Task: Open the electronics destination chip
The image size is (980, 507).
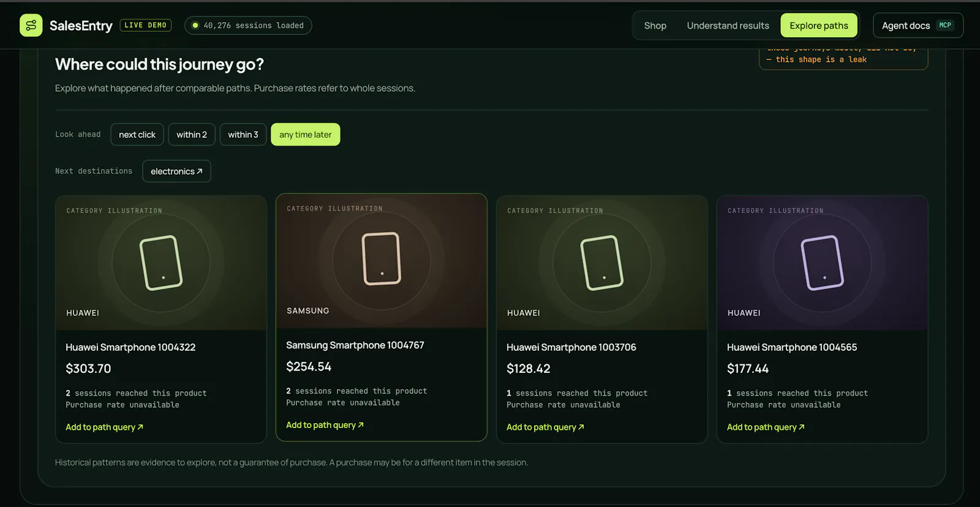Action: [x=176, y=171]
